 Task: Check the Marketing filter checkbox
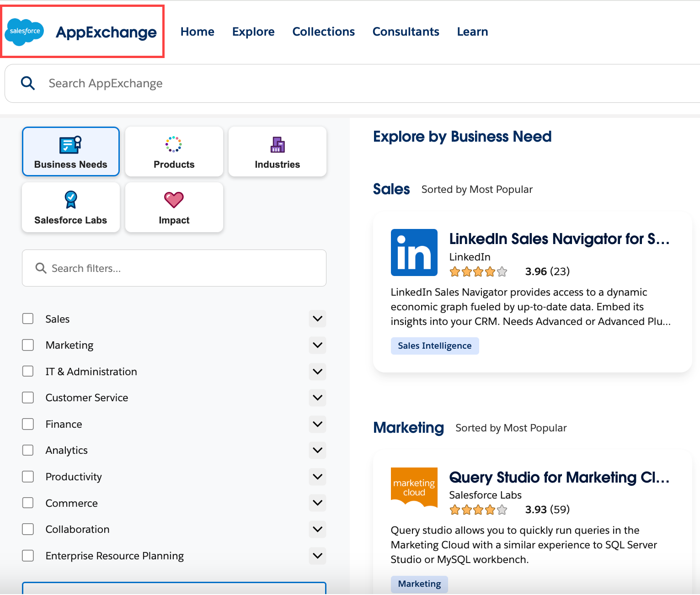(x=28, y=345)
